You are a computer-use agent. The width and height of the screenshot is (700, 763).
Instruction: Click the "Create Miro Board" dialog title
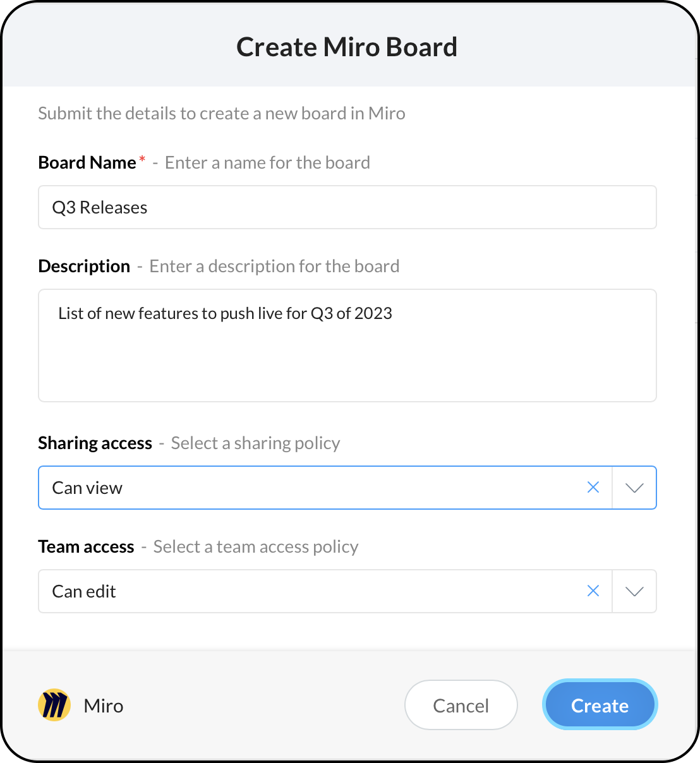347,47
